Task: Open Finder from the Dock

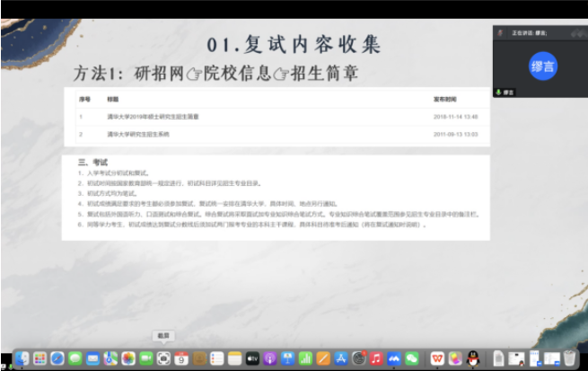Action: coord(22,358)
